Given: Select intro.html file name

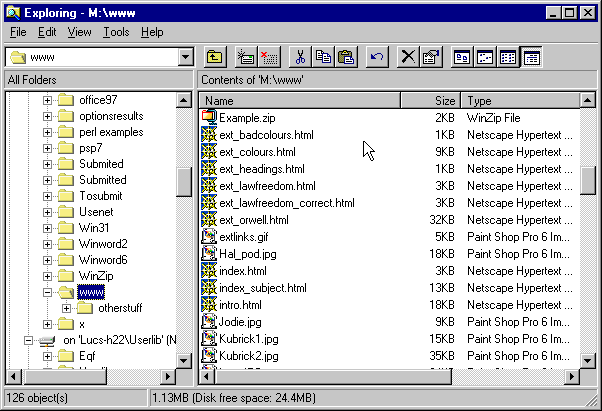Looking at the screenshot, I should tap(240, 305).
